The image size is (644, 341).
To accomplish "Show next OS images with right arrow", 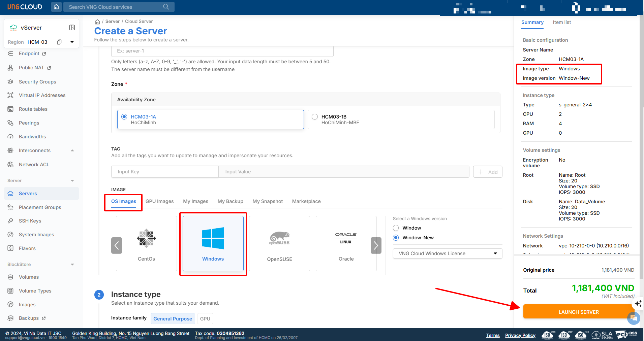I will [376, 245].
